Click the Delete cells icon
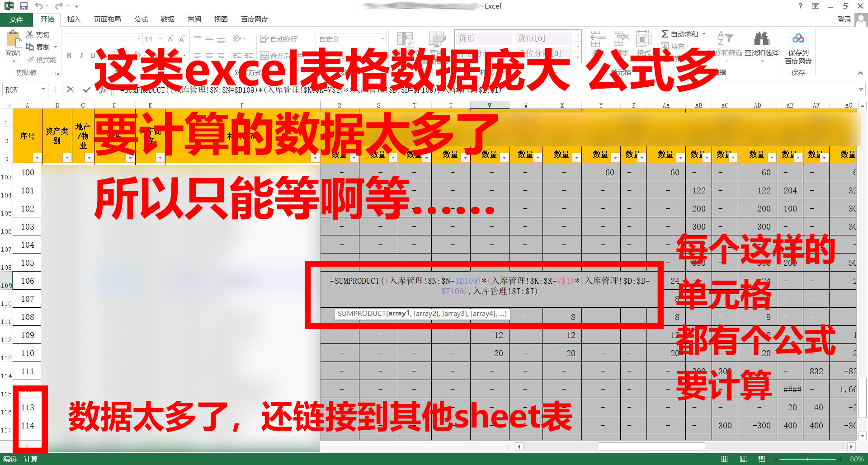 coord(622,39)
